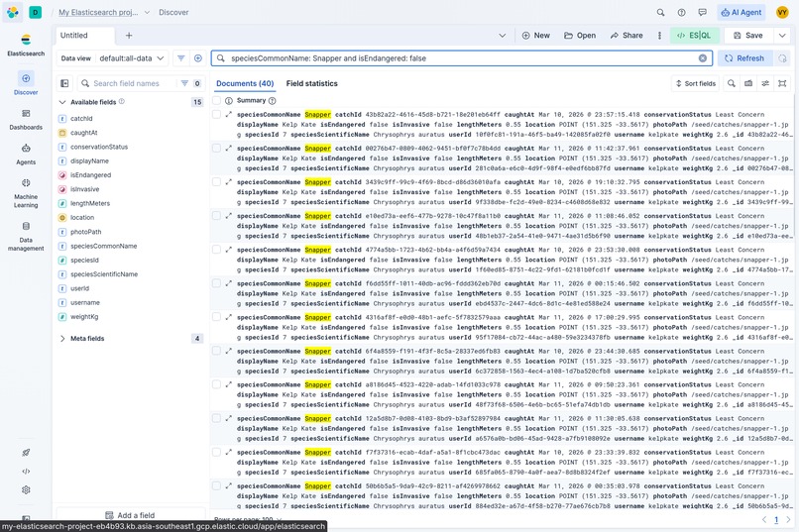799x532 pixels.
Task: Click the background search icon beside Refresh
Action: click(x=782, y=58)
